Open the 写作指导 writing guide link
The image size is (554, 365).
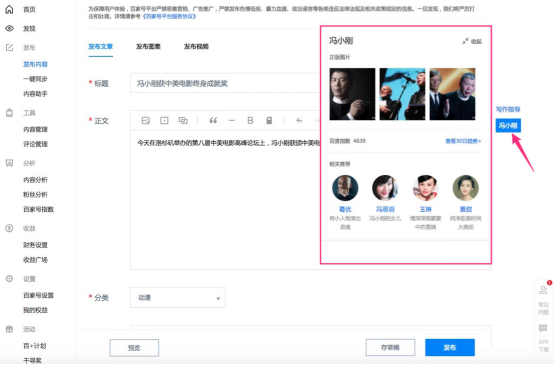[x=508, y=109]
